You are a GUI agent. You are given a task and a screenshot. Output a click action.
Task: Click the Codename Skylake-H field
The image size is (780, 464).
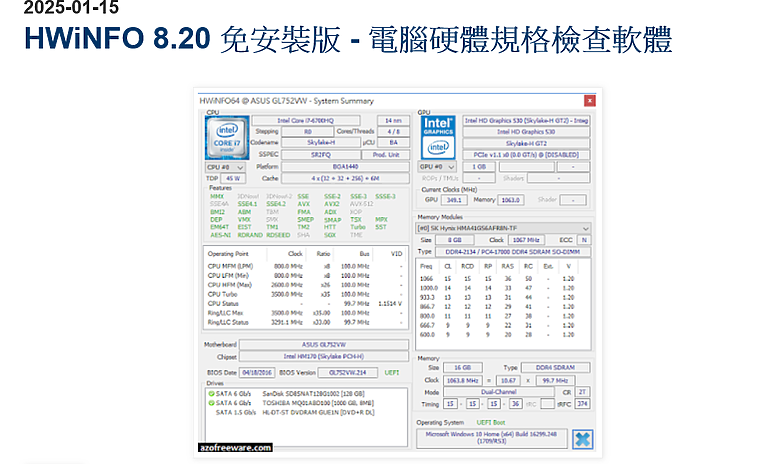click(x=321, y=143)
